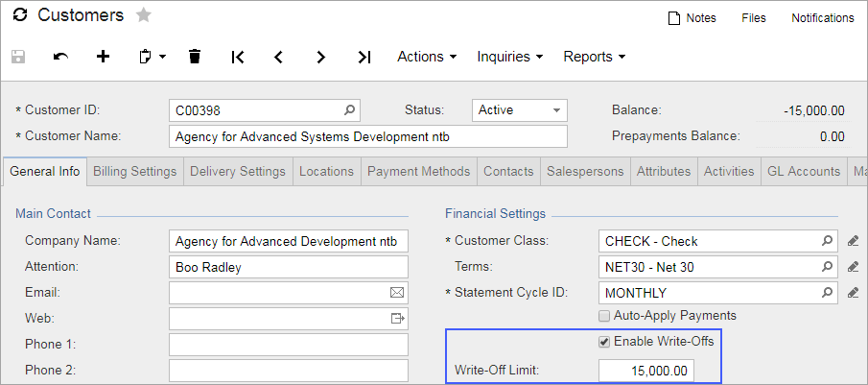Viewport: 868px width, 385px height.
Task: Switch to the Billing Settings tab
Action: coord(134,172)
